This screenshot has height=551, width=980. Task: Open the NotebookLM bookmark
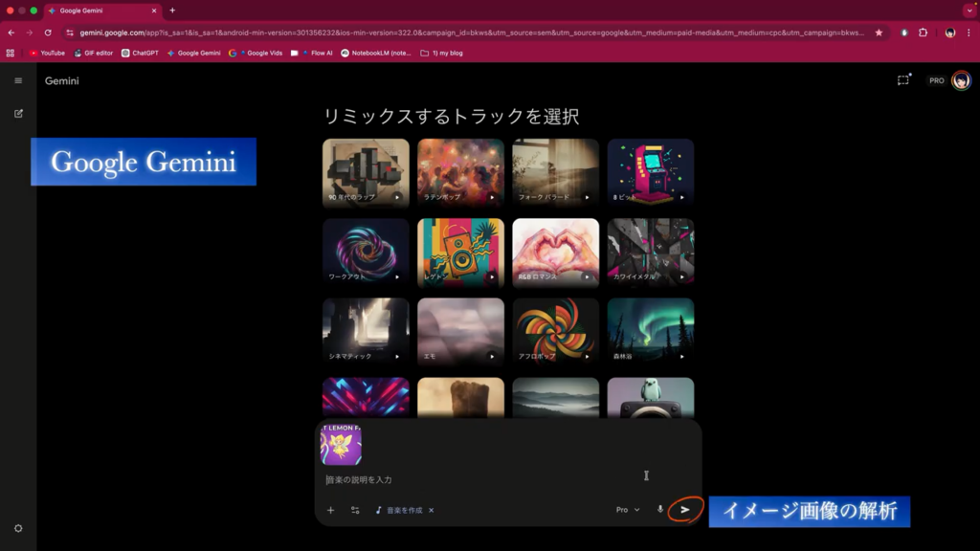[x=375, y=53]
